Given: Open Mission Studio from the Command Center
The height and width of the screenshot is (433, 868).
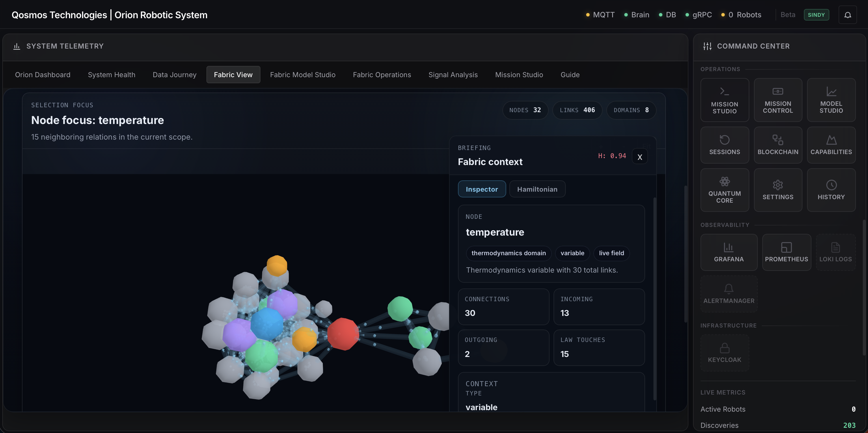Looking at the screenshot, I should click(x=725, y=100).
